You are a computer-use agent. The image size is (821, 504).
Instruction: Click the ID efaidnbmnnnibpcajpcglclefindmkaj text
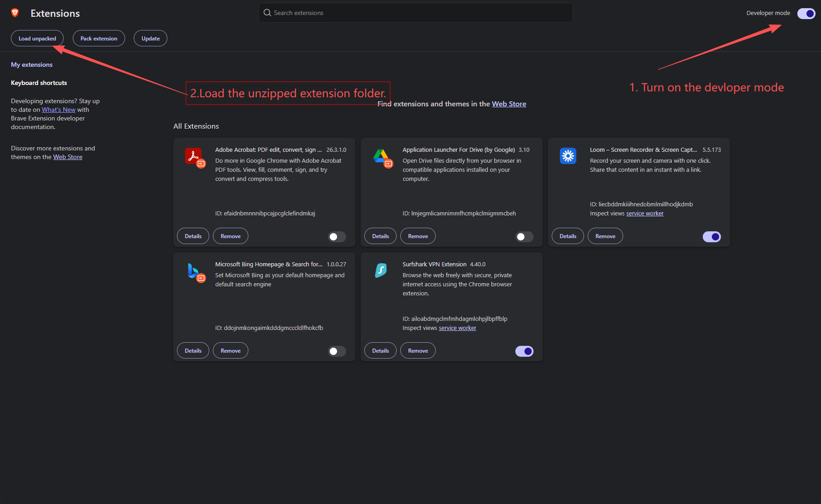[x=265, y=214]
